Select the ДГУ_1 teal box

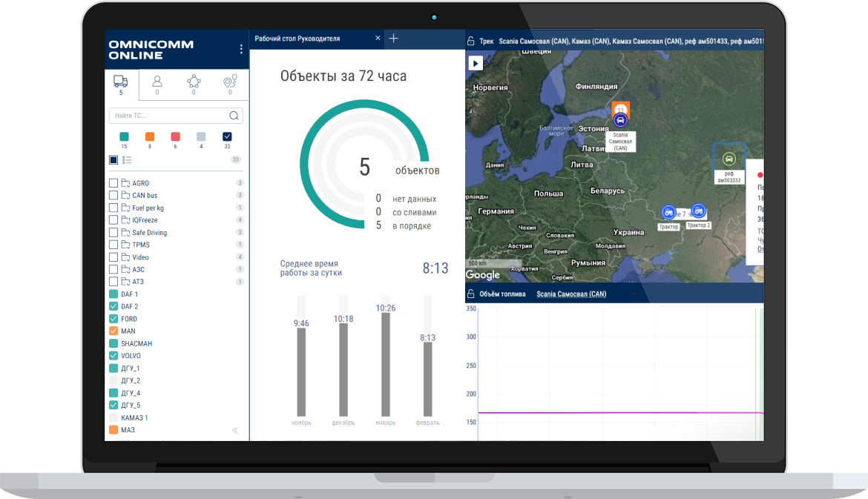click(114, 368)
